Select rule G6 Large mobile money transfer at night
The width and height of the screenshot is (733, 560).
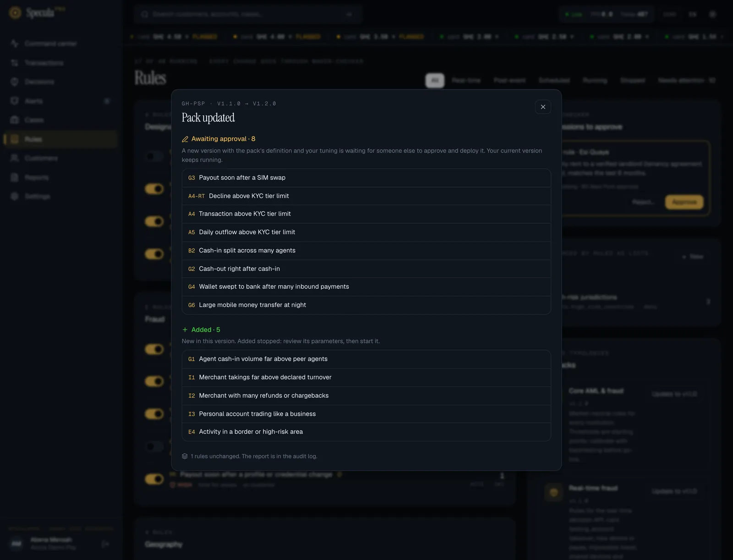click(x=366, y=305)
